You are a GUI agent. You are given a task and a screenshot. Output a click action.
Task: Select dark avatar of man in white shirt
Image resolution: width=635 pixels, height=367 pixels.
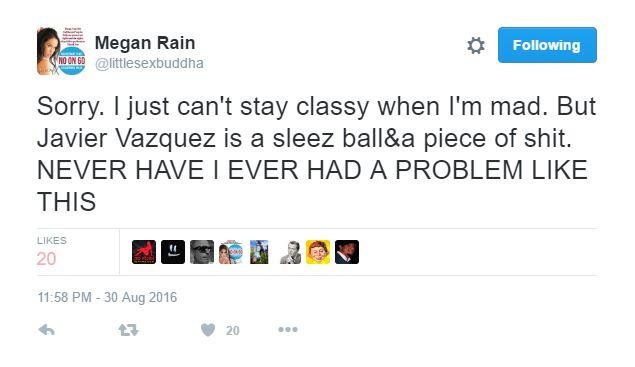[x=347, y=252]
